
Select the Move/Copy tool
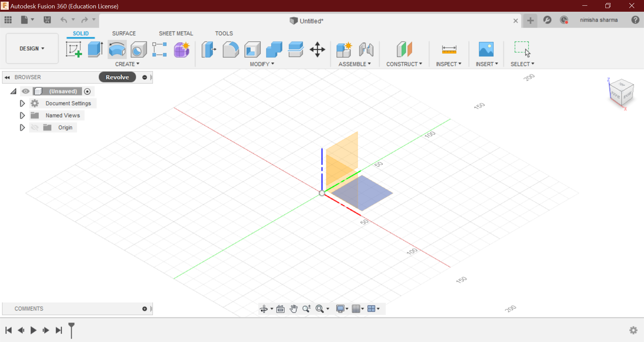coord(317,50)
